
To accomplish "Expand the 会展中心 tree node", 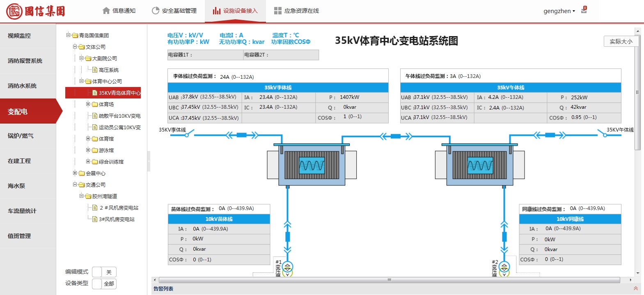I will (75, 173).
